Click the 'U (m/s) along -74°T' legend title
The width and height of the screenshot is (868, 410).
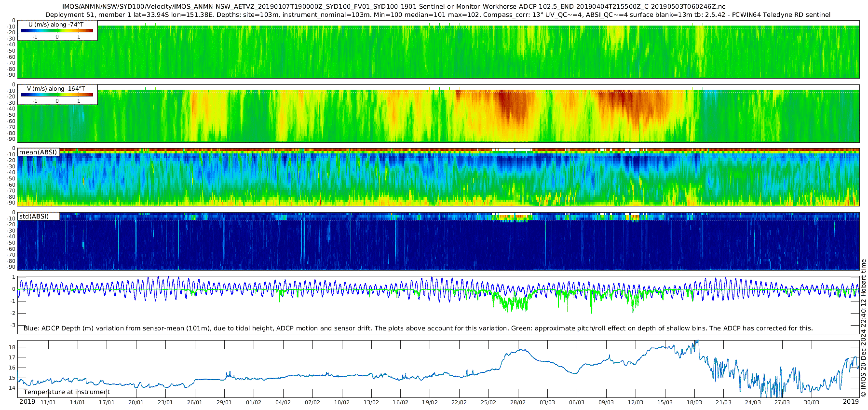[x=56, y=24]
